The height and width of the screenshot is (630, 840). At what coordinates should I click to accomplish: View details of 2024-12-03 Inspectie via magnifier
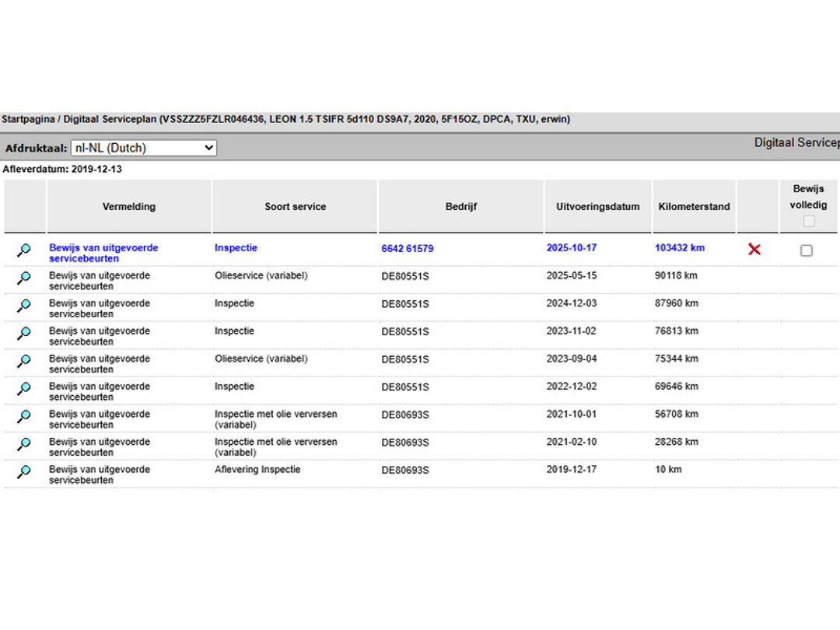24,306
